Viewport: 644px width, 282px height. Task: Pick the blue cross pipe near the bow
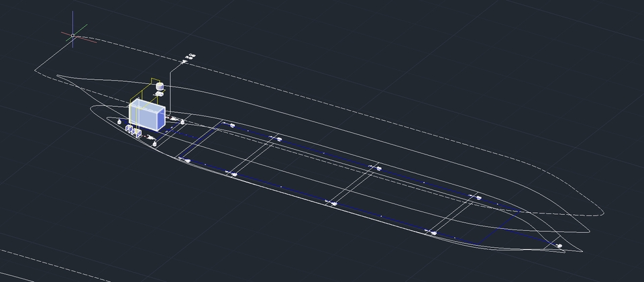click(x=498, y=229)
